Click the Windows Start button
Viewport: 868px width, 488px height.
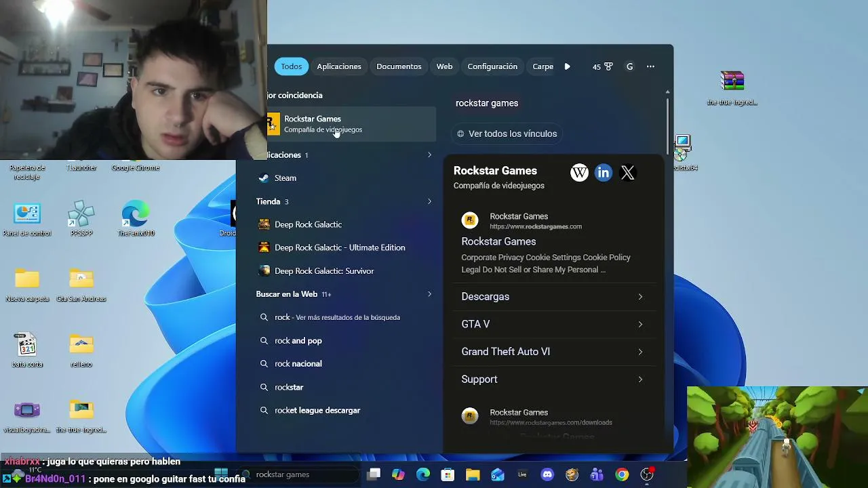pyautogui.click(x=221, y=474)
